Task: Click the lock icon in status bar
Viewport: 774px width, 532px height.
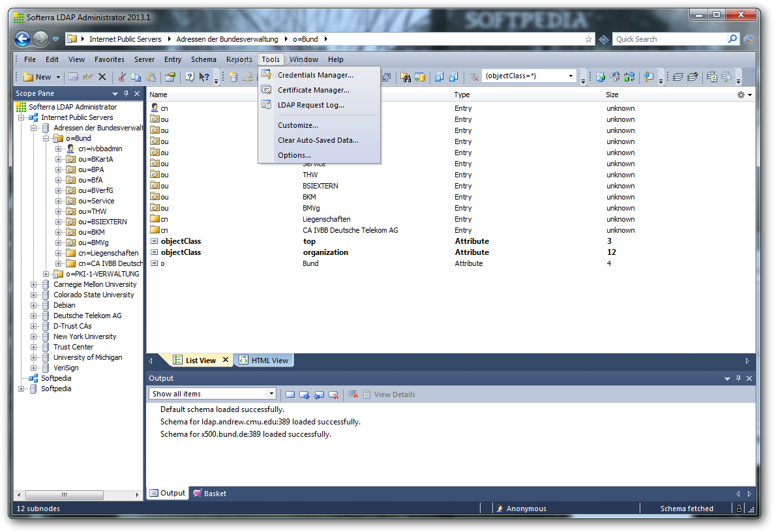Action: (739, 508)
